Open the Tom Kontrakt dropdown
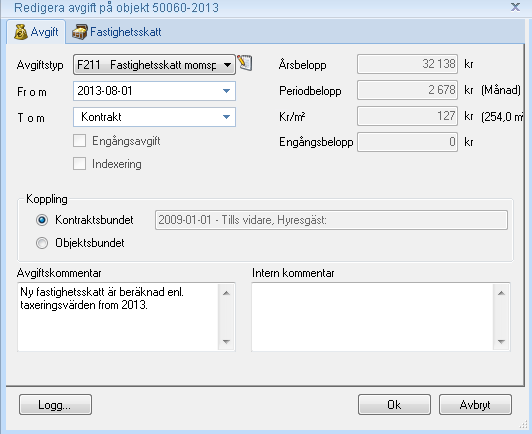This screenshot has width=532, height=434. pos(226,117)
